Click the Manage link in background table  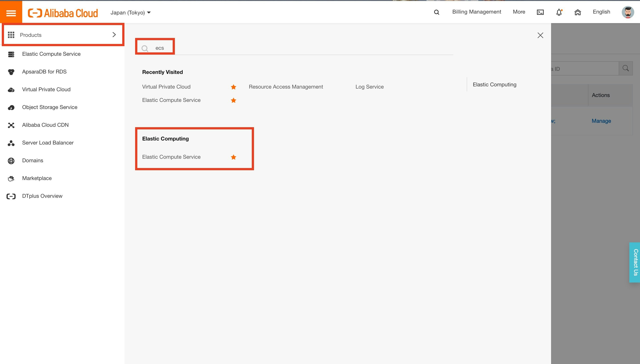(601, 121)
